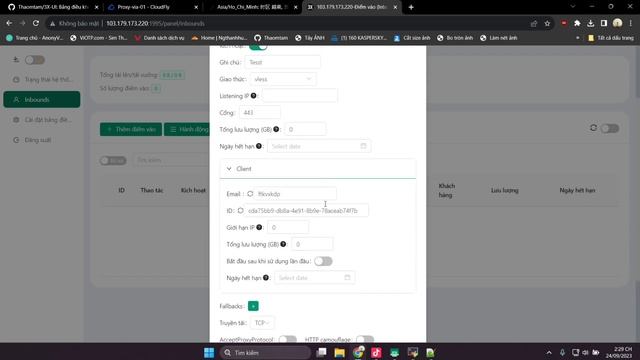This screenshot has height=360, width=640.
Task: Toggle the sidebar theme switch
Action: 35,60
